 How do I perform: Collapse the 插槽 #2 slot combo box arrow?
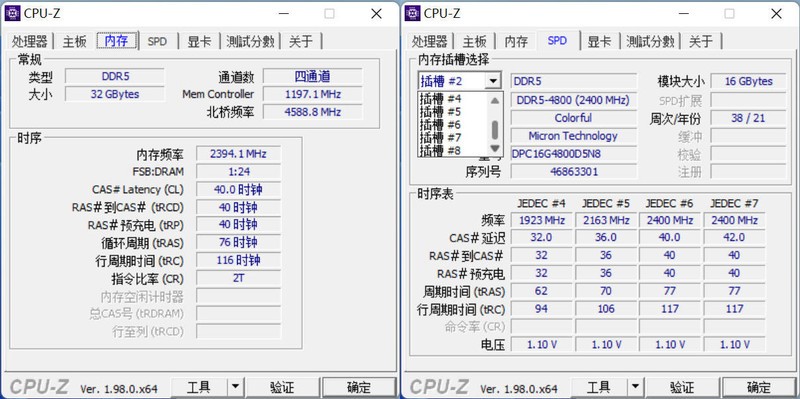coord(493,81)
